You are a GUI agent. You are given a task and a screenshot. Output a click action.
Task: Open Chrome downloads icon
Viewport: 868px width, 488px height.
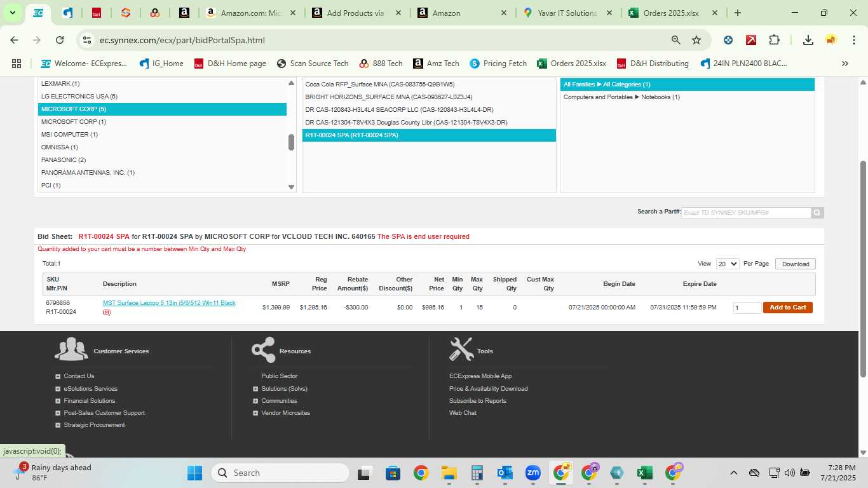tap(808, 40)
